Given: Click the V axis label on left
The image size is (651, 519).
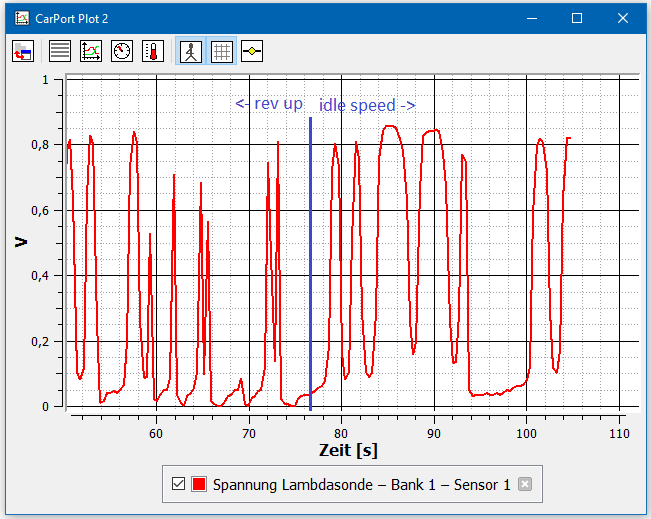Looking at the screenshot, I should pos(20,241).
